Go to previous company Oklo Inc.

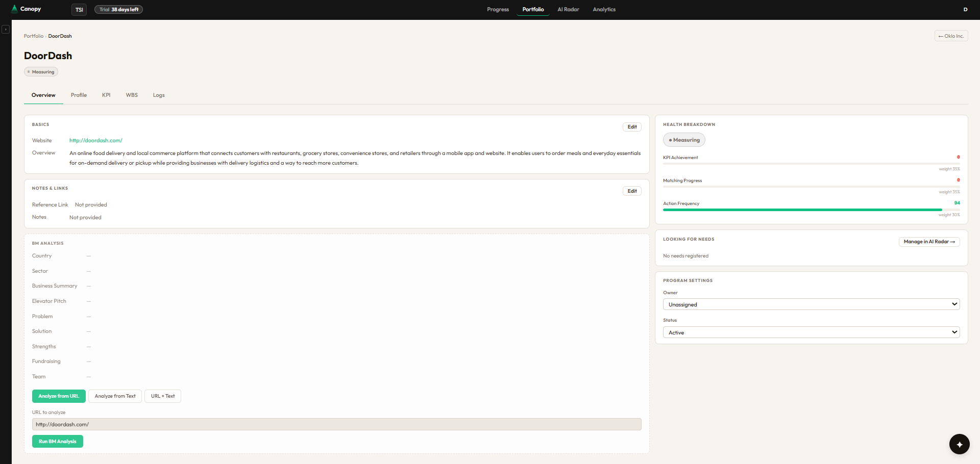951,36
